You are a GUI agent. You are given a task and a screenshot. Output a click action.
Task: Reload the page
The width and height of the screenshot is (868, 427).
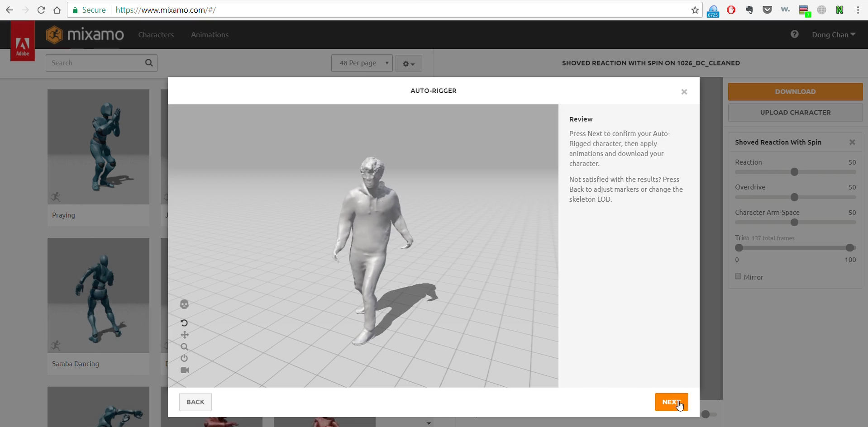[x=41, y=10]
